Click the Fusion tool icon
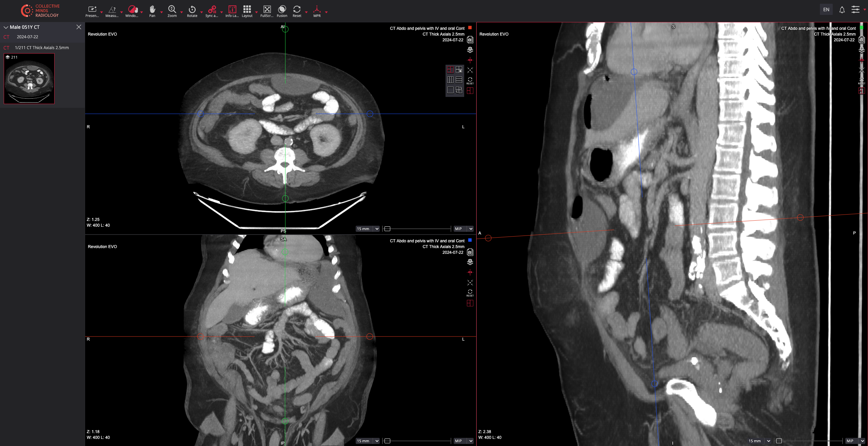Viewport: 868px width, 446px height. 282,11
